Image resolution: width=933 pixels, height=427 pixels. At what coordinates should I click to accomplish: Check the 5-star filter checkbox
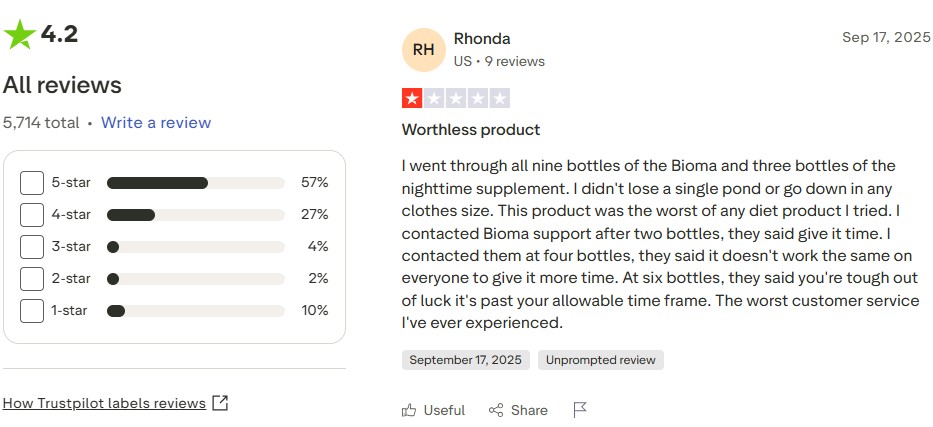pos(32,183)
